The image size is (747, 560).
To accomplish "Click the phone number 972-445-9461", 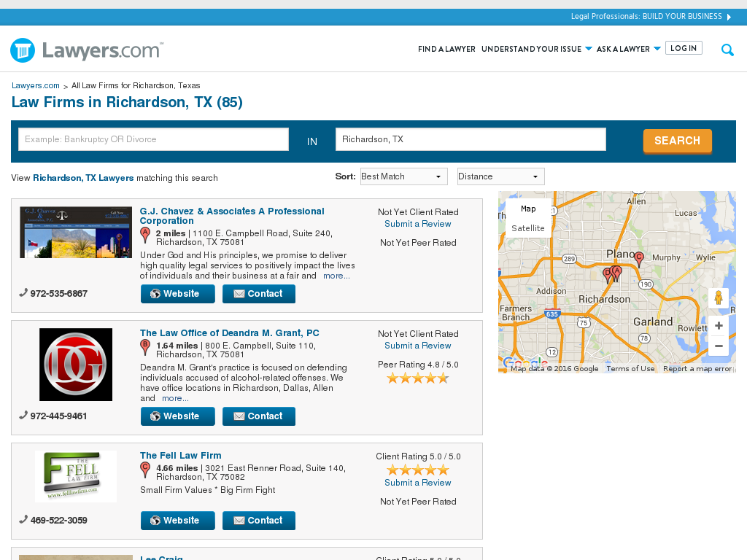I will tap(58, 416).
